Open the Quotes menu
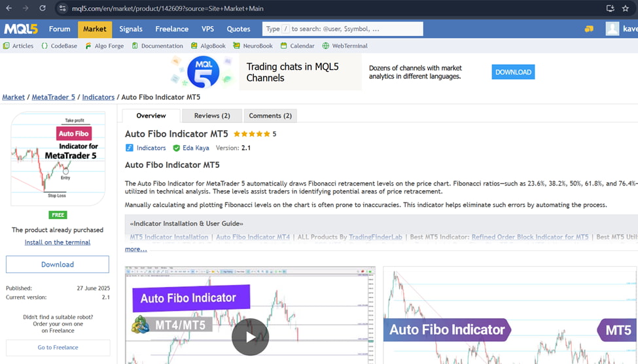Viewport: 638px width, 364px height. tap(238, 29)
